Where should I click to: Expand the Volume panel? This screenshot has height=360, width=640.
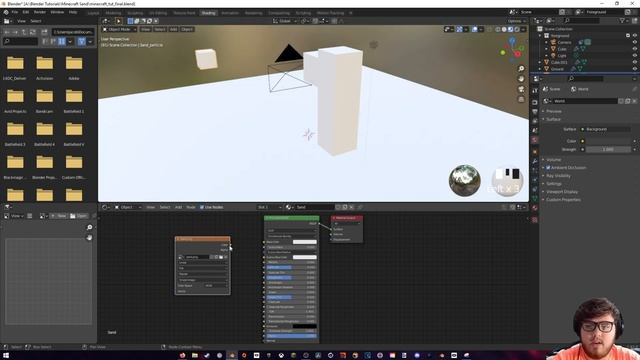pos(553,160)
